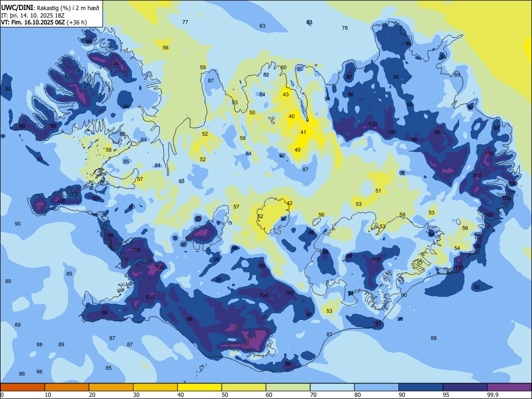Click the '70' tick label on the colour scale
This screenshot has height=399, width=532.
(313, 395)
